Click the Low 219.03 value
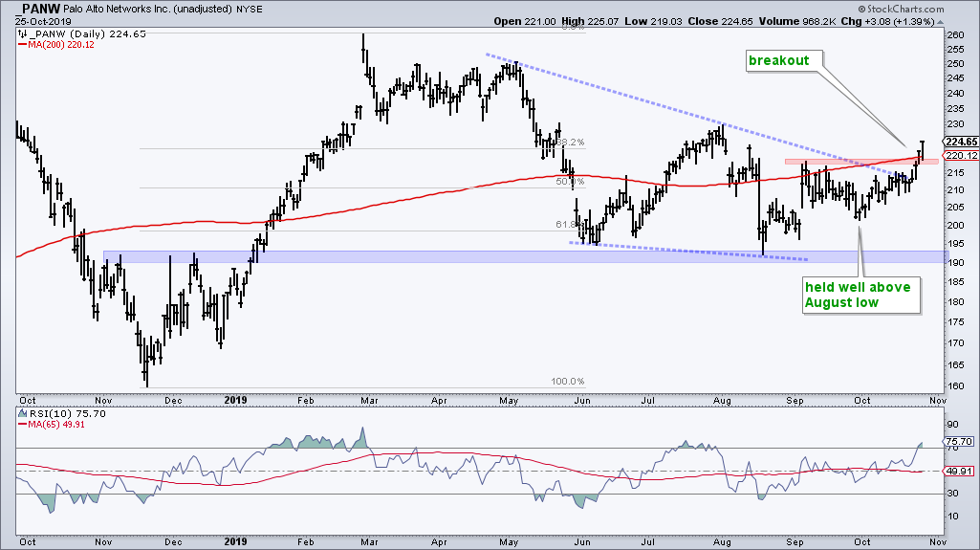Image resolution: width=980 pixels, height=550 pixels. 653,21
